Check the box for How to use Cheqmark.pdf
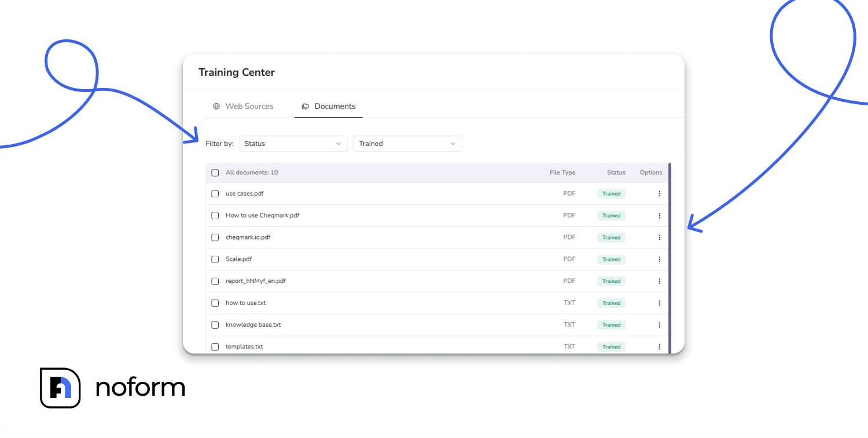The width and height of the screenshot is (868, 438). 215,215
